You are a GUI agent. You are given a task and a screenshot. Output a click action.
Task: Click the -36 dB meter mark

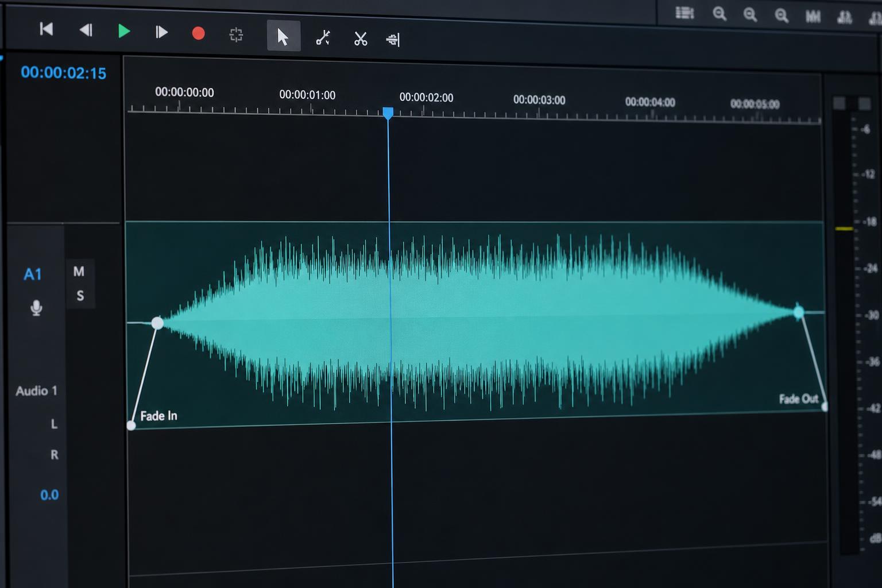pos(872,362)
